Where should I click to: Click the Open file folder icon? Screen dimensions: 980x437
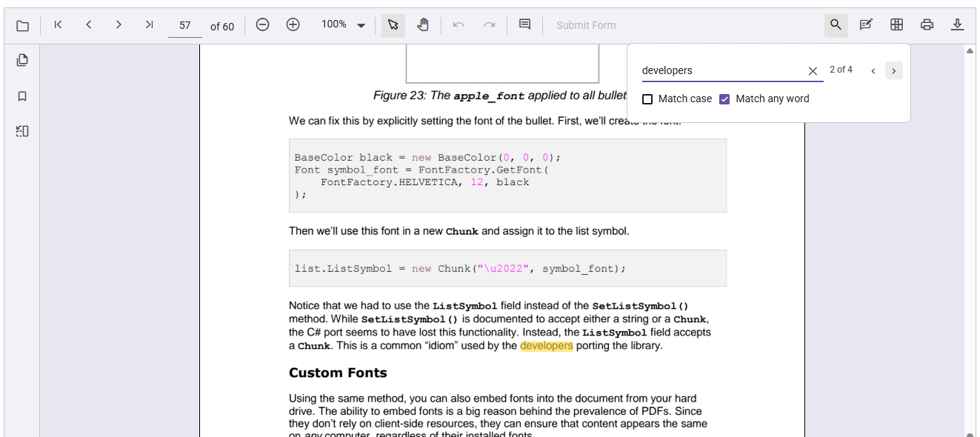pos(22,26)
